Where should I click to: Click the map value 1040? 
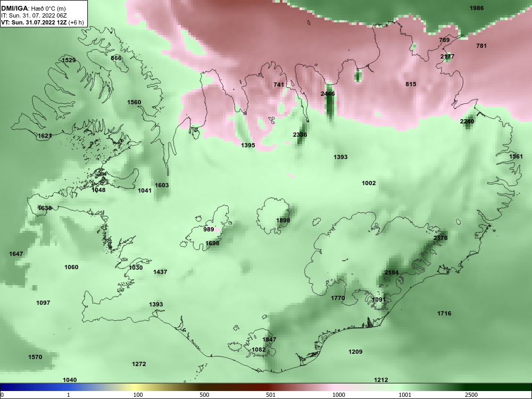tap(70, 380)
